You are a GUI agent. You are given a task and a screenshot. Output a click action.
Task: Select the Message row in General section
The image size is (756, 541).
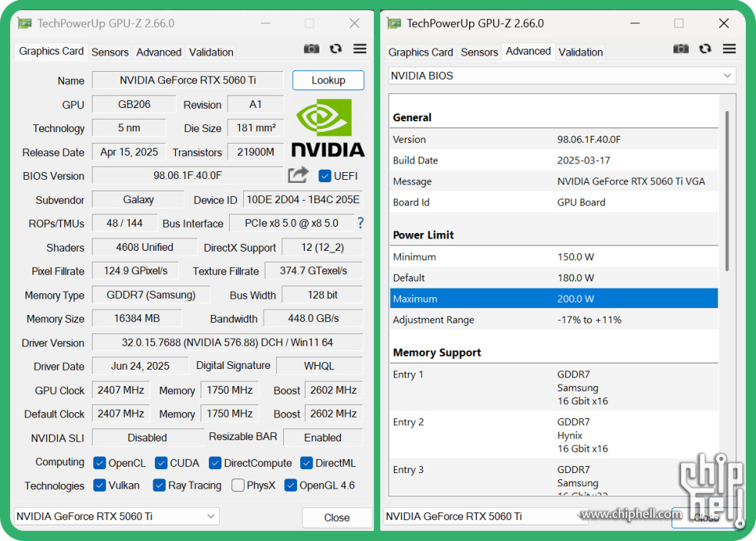tap(554, 181)
